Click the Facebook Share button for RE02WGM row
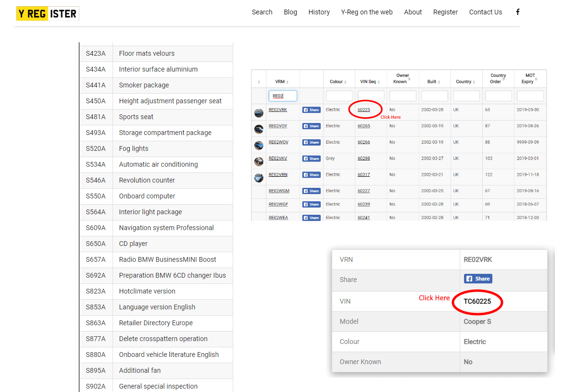The width and height of the screenshot is (577, 392). click(312, 191)
